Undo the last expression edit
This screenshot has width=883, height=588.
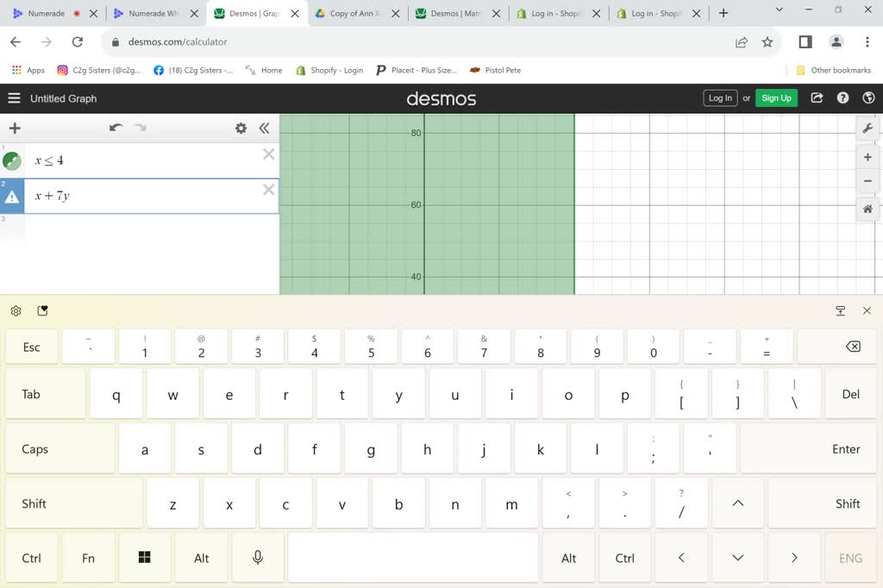click(116, 128)
